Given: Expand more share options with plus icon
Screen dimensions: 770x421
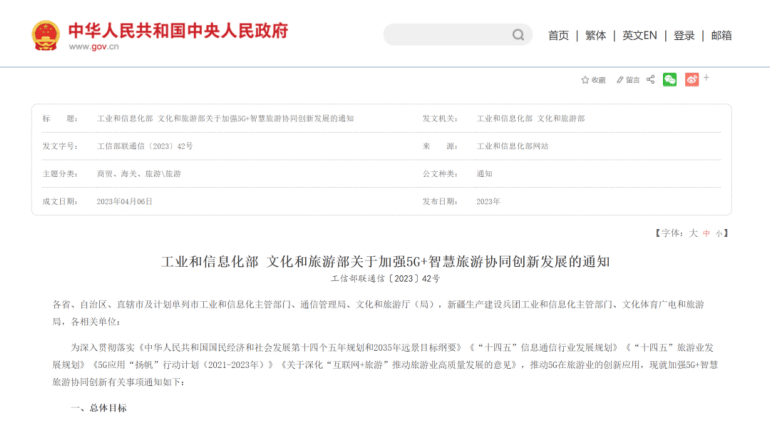Looking at the screenshot, I should click(706, 77).
